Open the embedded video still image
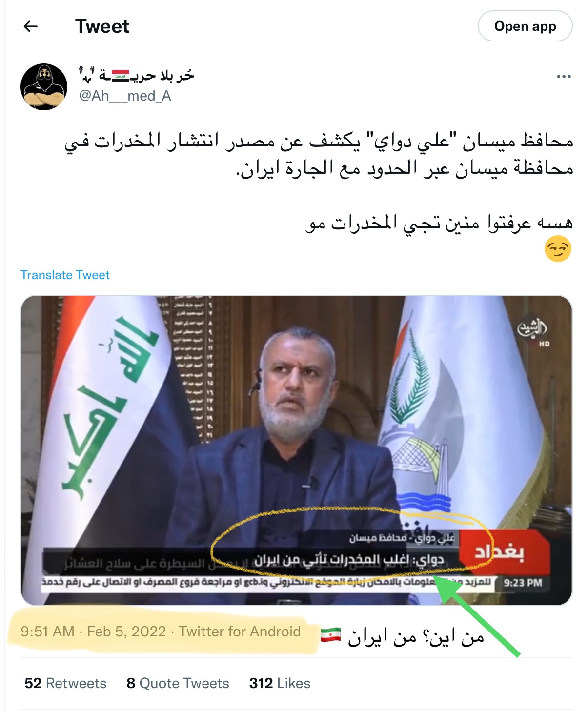The image size is (588, 713). pos(297,450)
